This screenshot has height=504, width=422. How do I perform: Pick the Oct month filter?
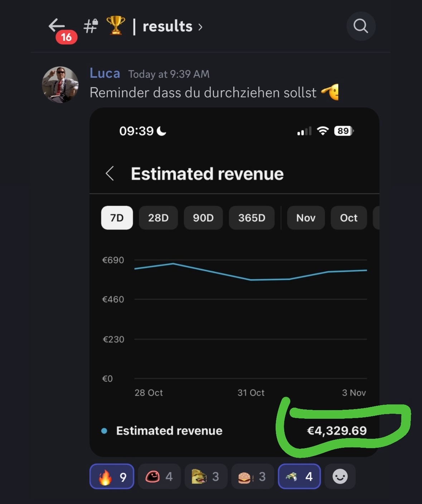pos(349,218)
